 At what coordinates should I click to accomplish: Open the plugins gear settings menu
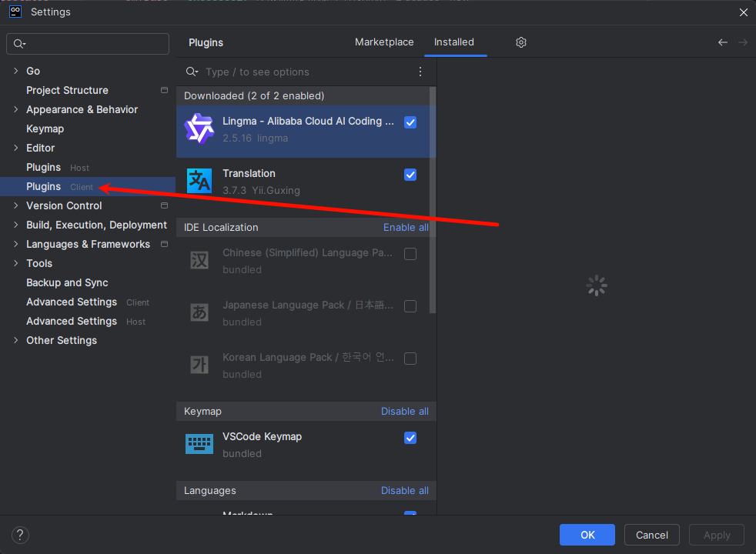point(520,42)
